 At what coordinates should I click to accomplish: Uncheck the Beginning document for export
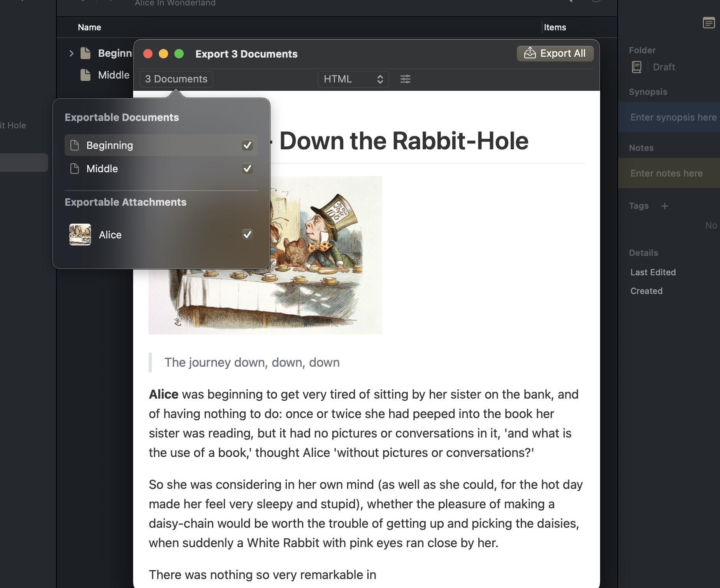tap(248, 145)
